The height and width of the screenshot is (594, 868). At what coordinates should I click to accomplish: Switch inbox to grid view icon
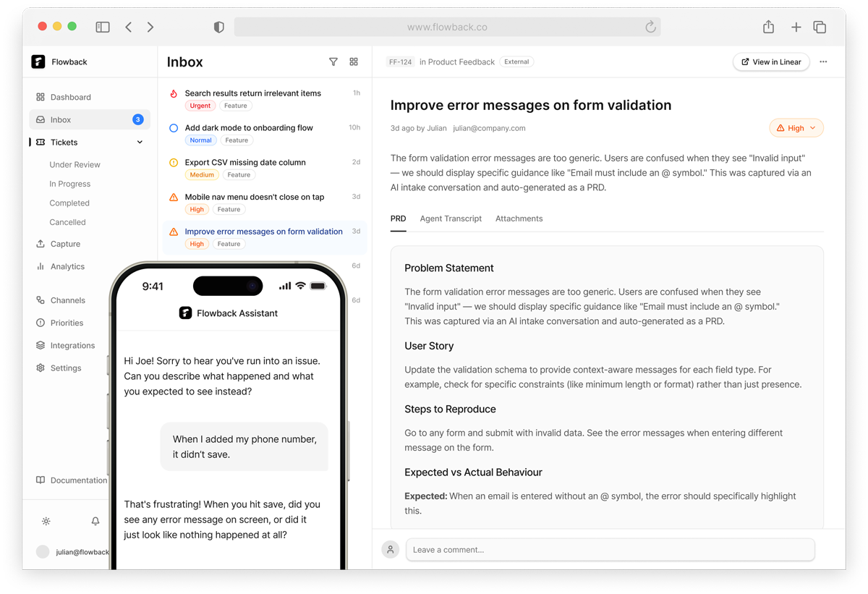point(354,62)
